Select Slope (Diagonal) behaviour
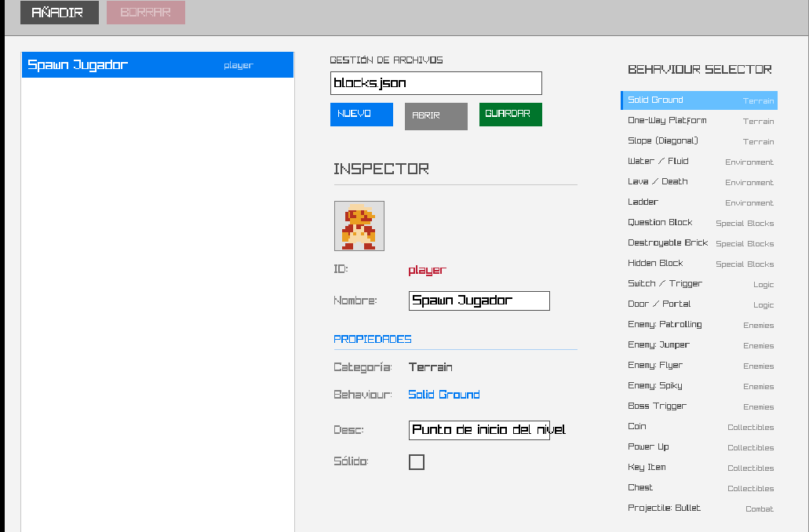 coord(699,141)
